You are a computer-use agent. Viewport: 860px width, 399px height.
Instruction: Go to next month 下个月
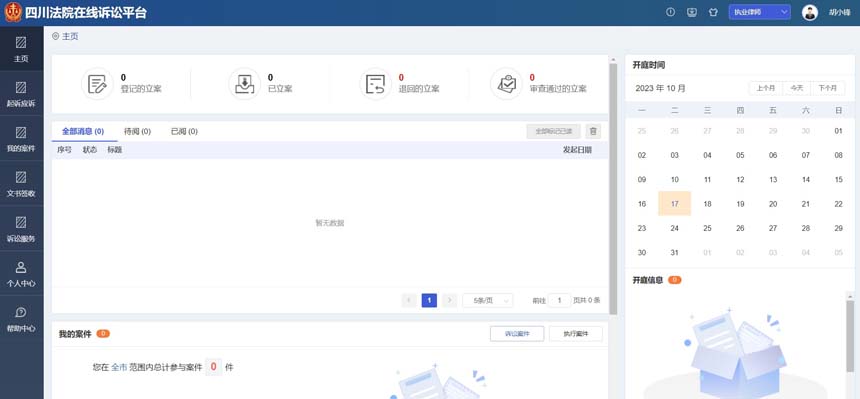828,88
